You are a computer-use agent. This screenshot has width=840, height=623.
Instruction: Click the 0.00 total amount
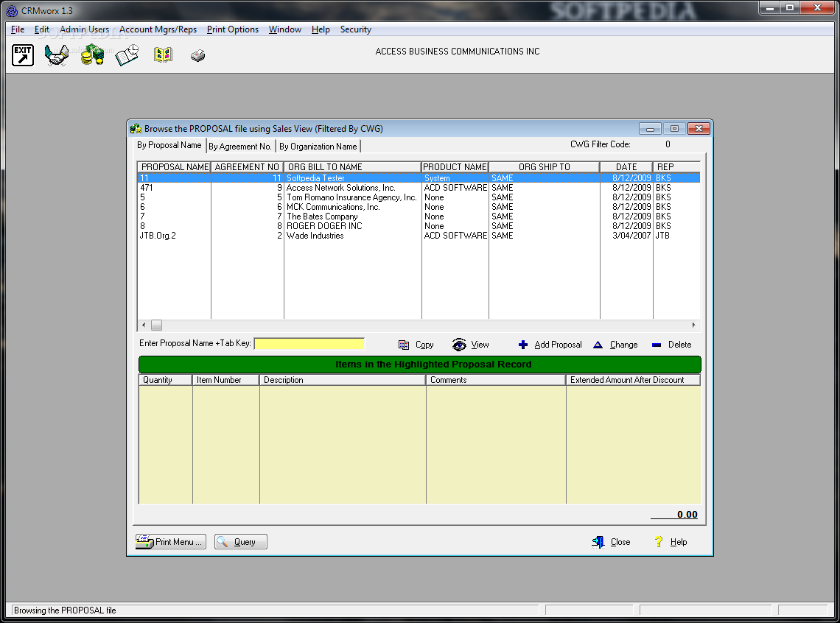687,514
